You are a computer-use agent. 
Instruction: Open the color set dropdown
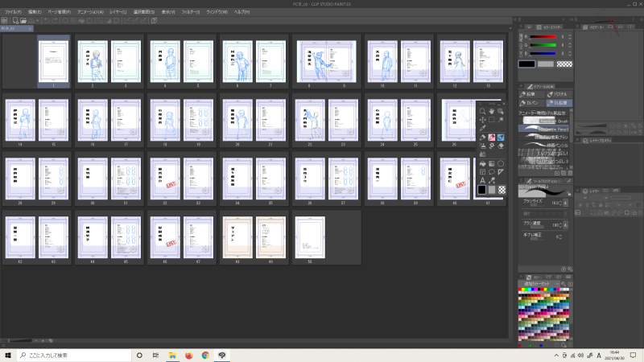click(539, 284)
